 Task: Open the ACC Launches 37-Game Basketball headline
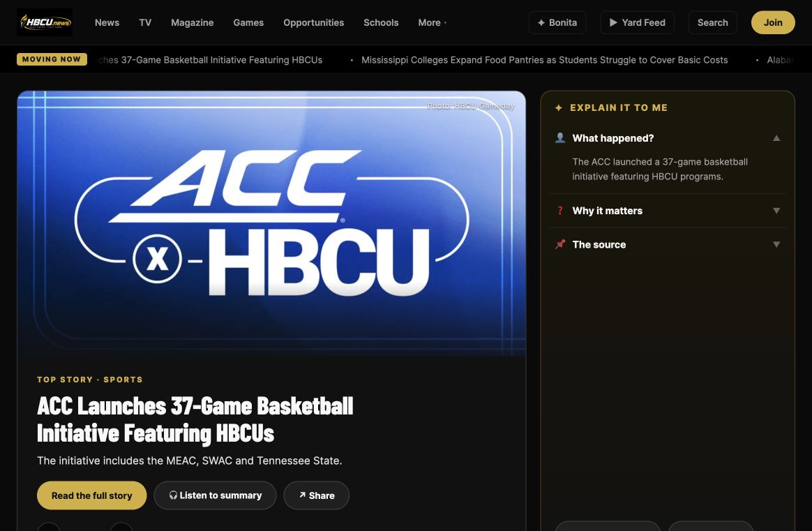click(x=195, y=419)
